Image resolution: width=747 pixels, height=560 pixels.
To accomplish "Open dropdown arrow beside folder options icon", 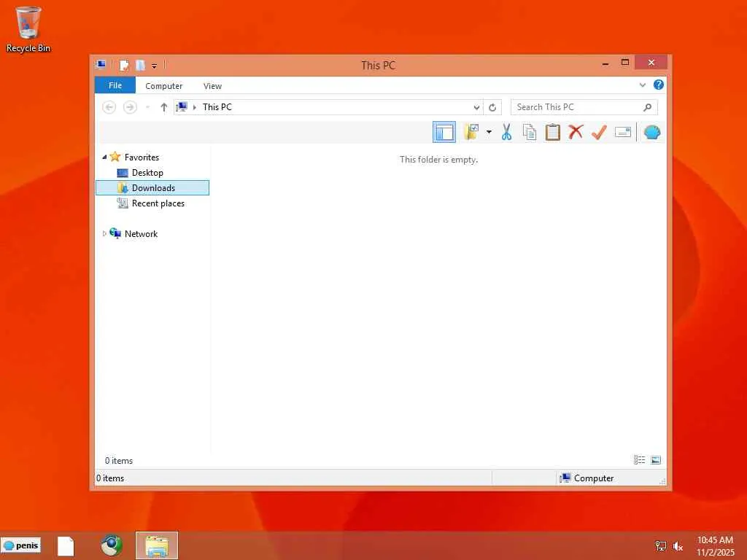I will pos(489,132).
